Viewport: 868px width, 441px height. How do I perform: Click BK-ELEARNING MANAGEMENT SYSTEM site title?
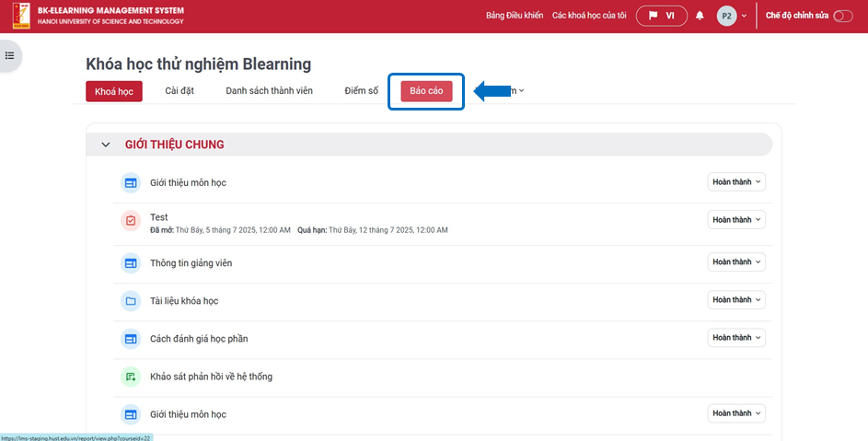tap(110, 10)
